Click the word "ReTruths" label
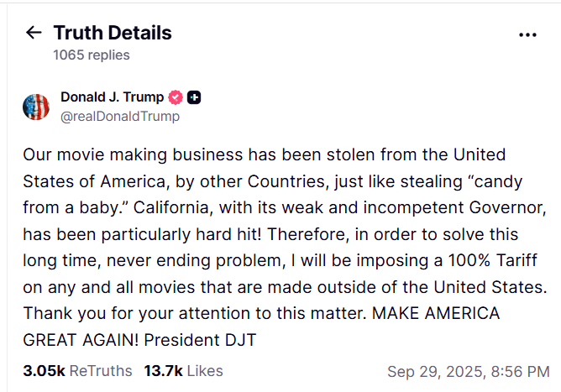561x392 pixels. pyautogui.click(x=101, y=371)
